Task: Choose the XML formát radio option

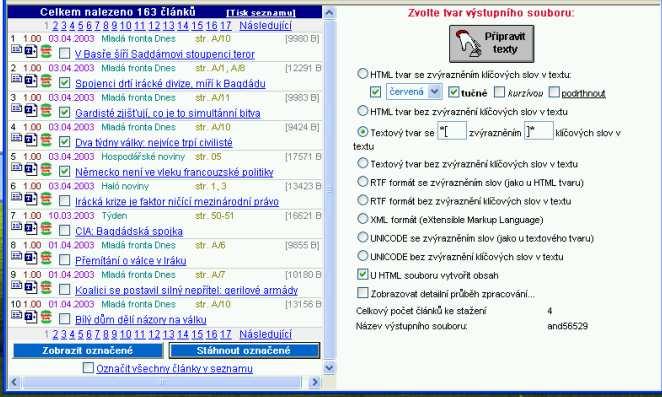Action: click(x=362, y=219)
